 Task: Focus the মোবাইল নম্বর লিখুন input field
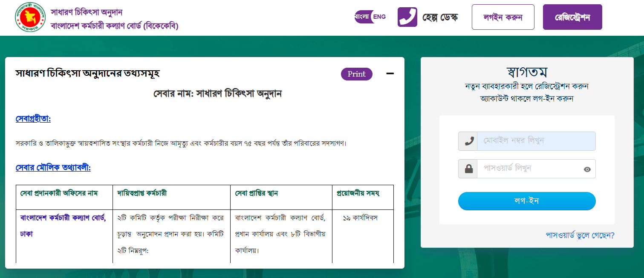[536, 141]
